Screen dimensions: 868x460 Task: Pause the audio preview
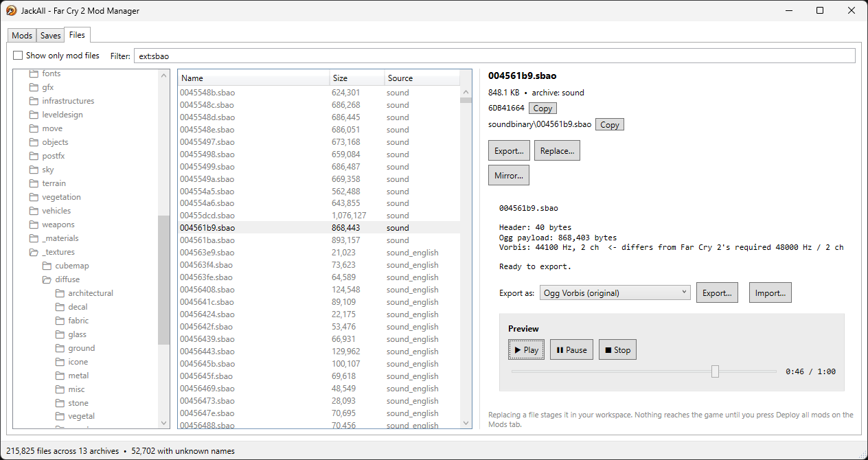(571, 349)
